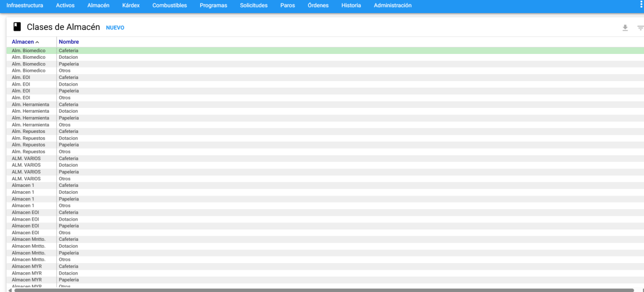Go to the Combustibles menu

tap(170, 5)
